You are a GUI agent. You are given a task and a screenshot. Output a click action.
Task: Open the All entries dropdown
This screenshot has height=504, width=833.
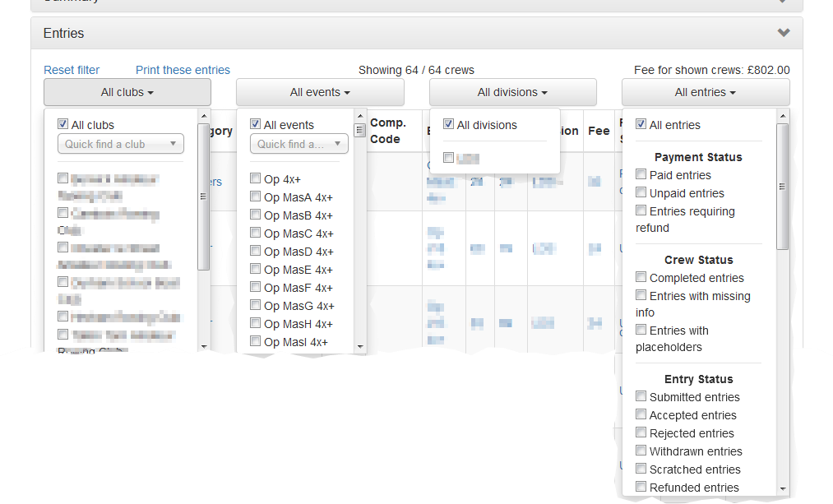705,92
